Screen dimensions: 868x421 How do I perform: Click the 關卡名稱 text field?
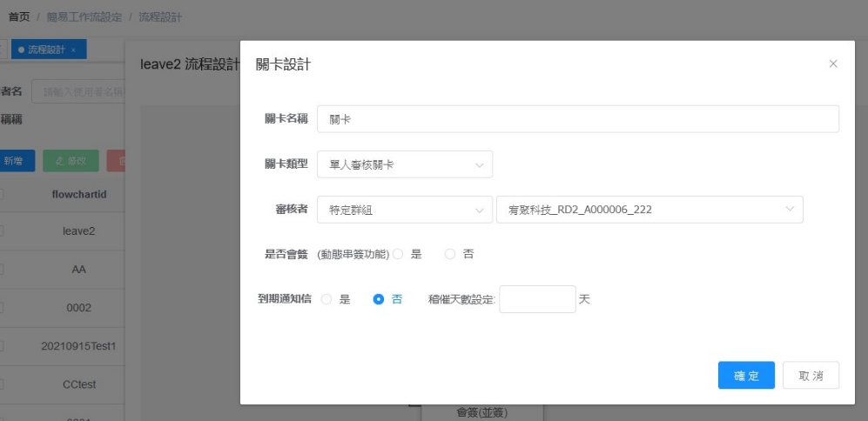point(578,119)
